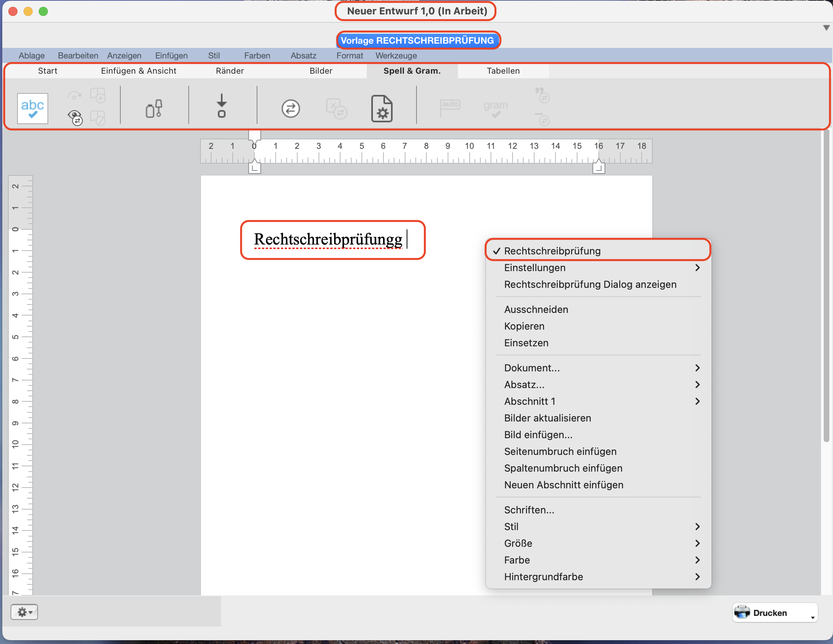Open the Anzeigen menu

pos(124,55)
